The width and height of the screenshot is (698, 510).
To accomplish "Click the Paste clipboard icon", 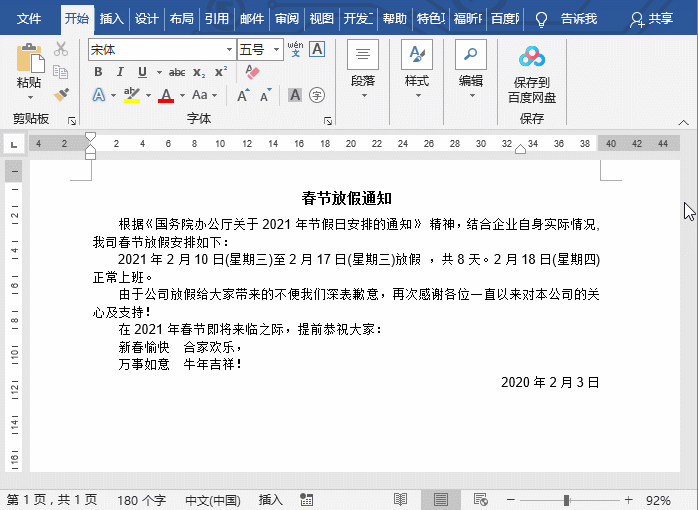I will pyautogui.click(x=30, y=58).
